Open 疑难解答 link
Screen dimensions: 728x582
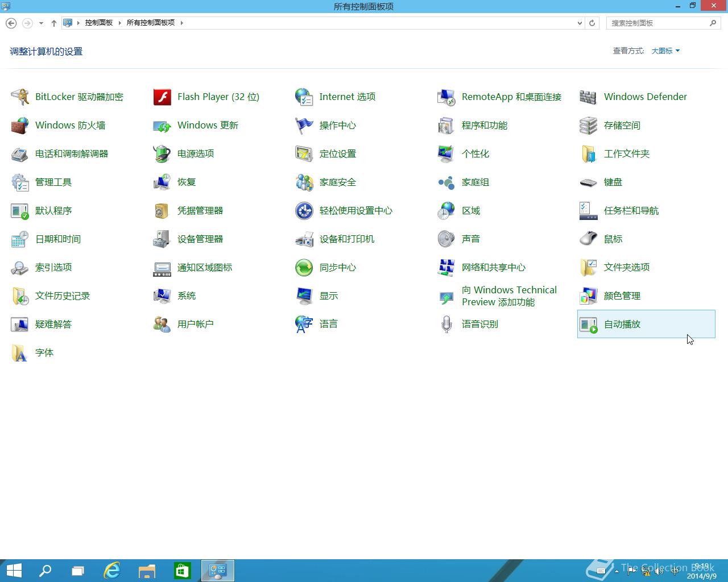(53, 324)
